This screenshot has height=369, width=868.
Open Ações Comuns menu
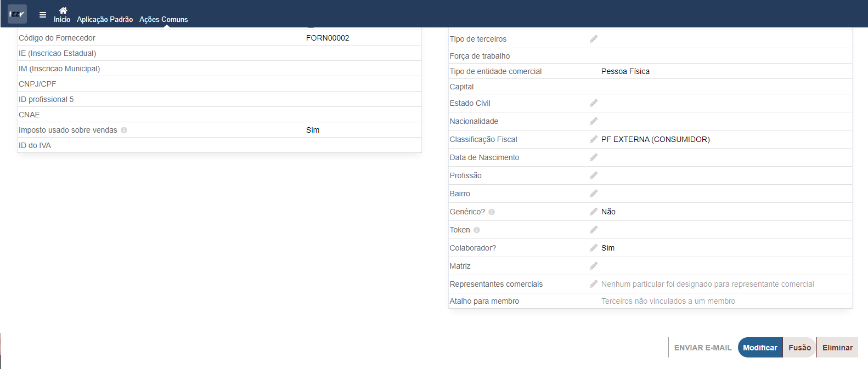click(x=164, y=19)
